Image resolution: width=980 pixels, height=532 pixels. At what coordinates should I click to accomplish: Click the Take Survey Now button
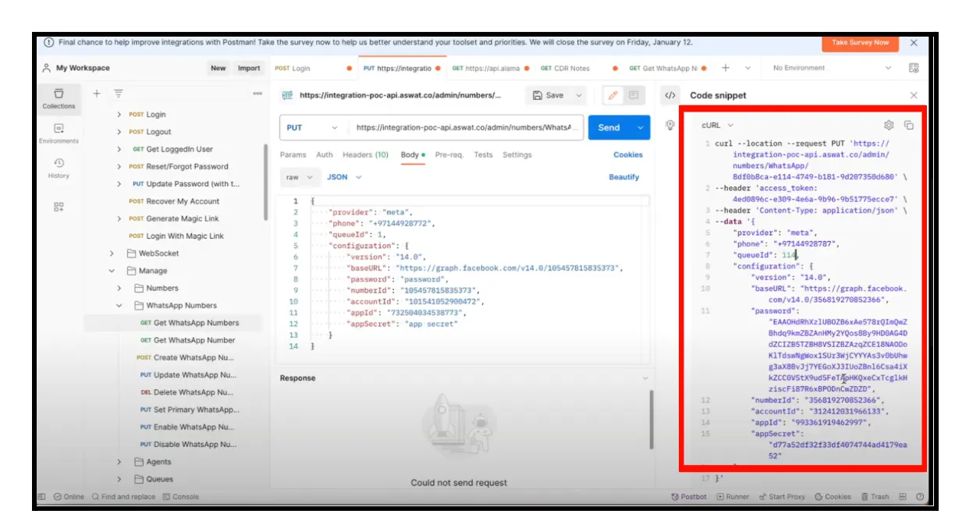coord(860,43)
